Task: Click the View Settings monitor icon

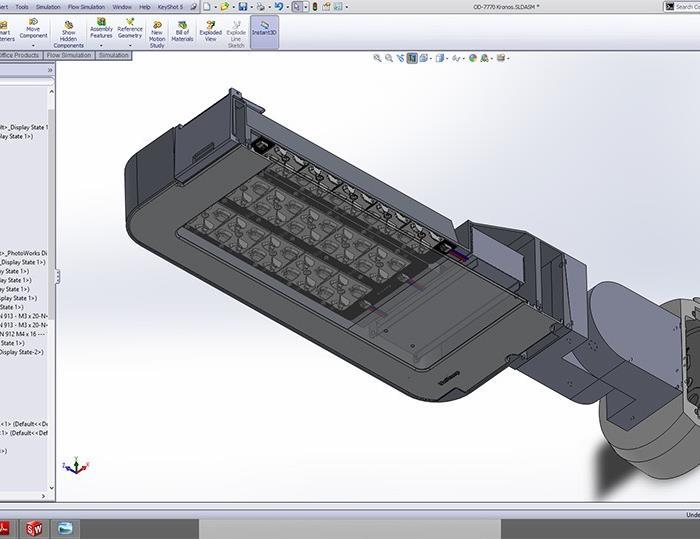Action: click(501, 58)
